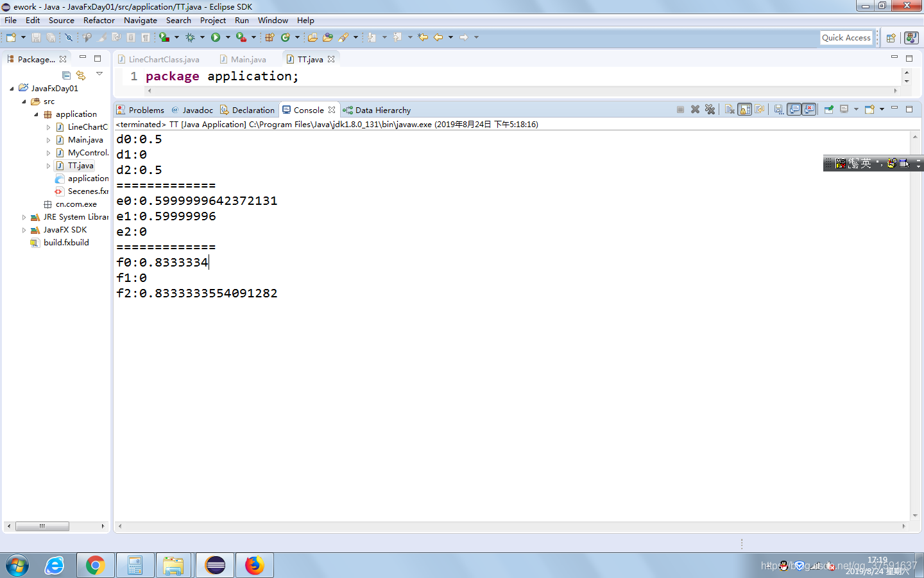
Task: Remove all terminated launches from Console
Action: click(710, 110)
